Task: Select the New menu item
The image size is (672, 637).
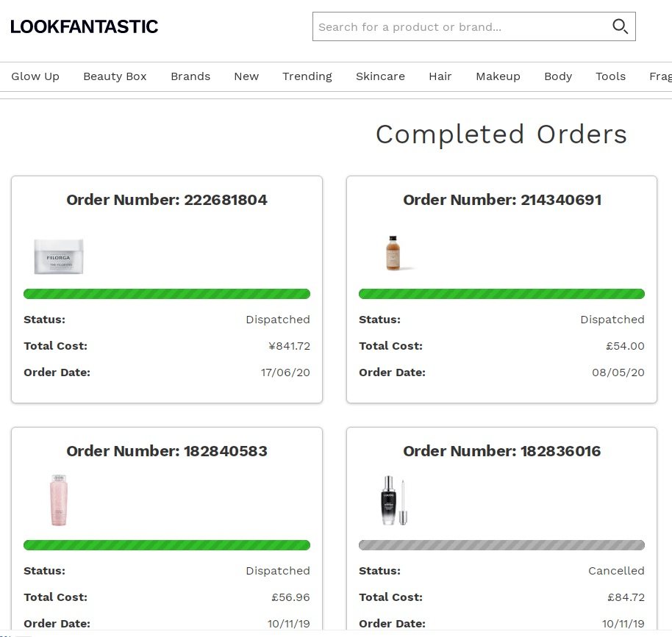Action: tap(246, 76)
